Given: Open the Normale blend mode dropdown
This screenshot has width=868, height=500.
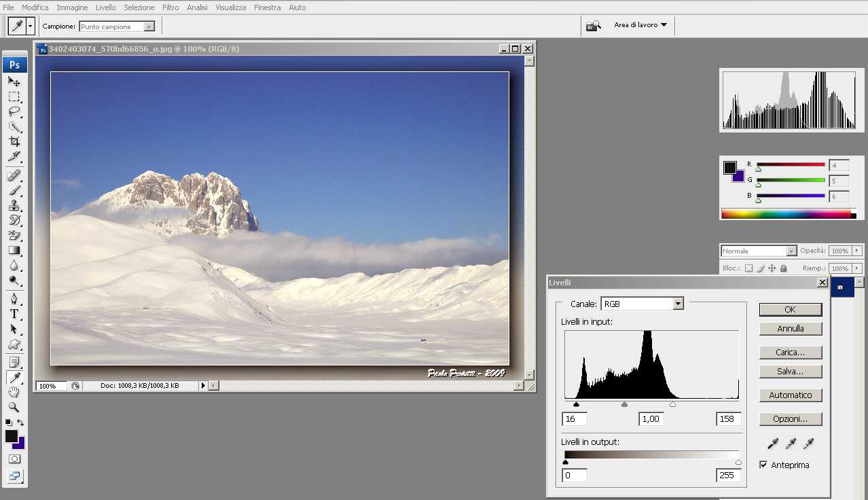Looking at the screenshot, I should [x=791, y=251].
